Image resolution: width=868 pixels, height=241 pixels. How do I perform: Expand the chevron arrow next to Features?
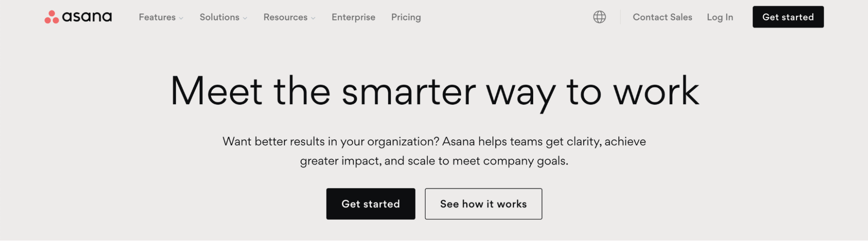click(181, 18)
